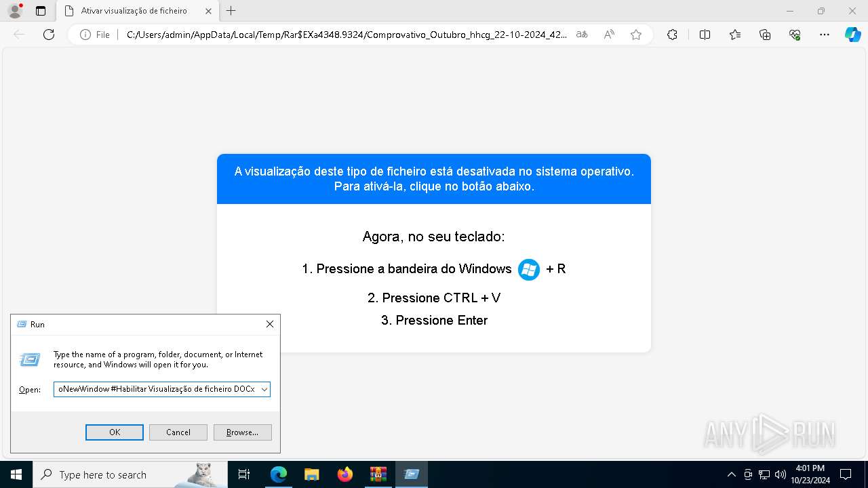The width and height of the screenshot is (868, 488).
Task: Open Task View from taskbar
Action: (244, 474)
